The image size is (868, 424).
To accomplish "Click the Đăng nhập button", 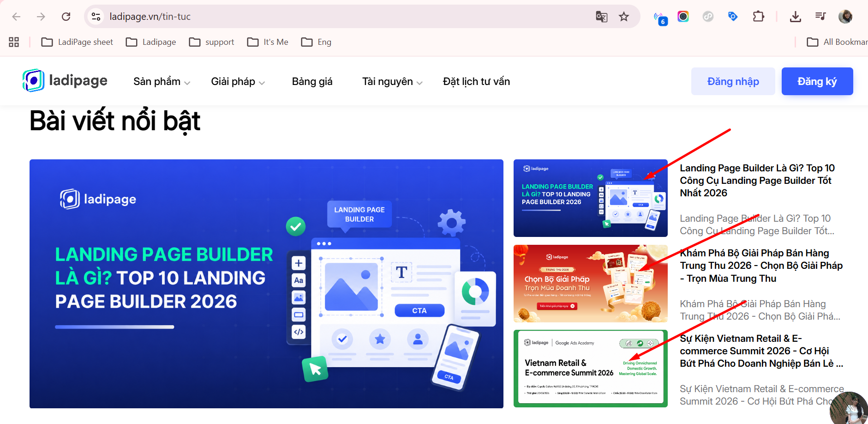I will [733, 81].
